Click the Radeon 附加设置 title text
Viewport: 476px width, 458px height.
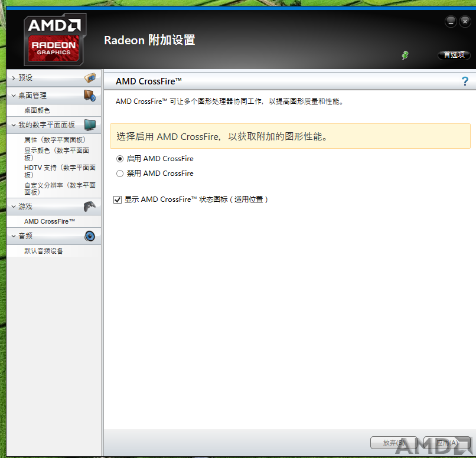[149, 40]
